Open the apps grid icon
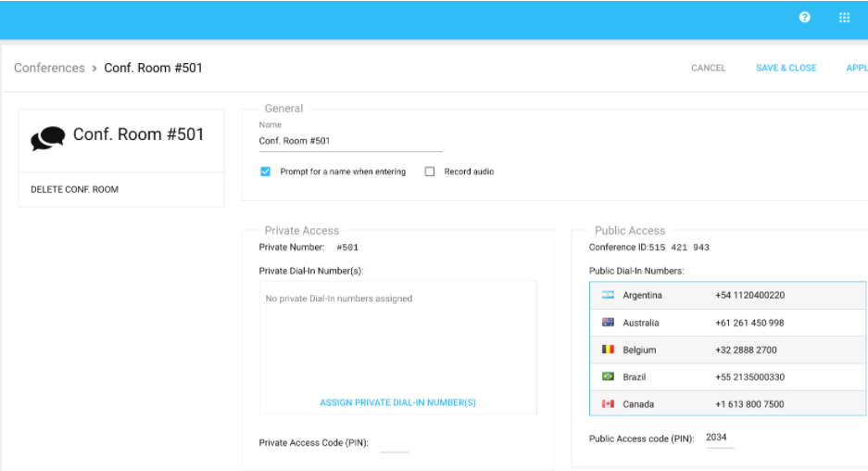868x471 pixels. (x=844, y=18)
